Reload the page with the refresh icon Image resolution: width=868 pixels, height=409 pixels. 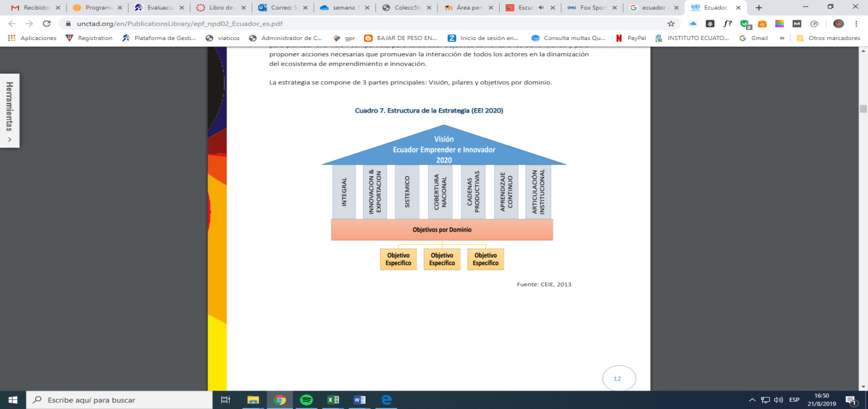(47, 24)
